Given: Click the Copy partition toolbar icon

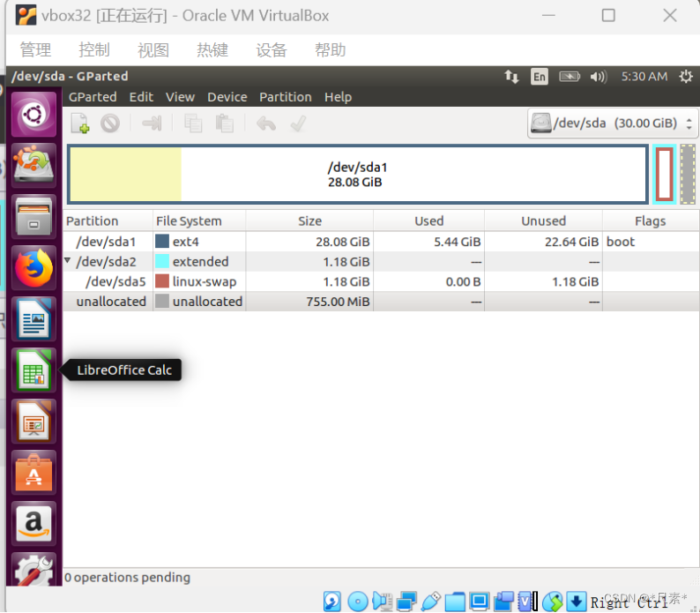Looking at the screenshot, I should pyautogui.click(x=193, y=123).
